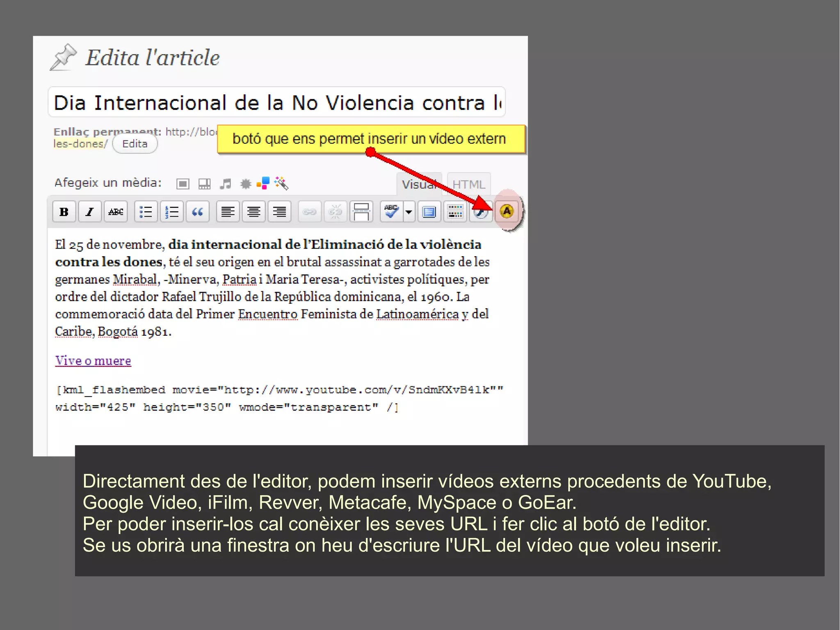This screenshot has width=840, height=630.
Task: Click the permalink slug 'les-dones/'
Action: click(x=80, y=144)
